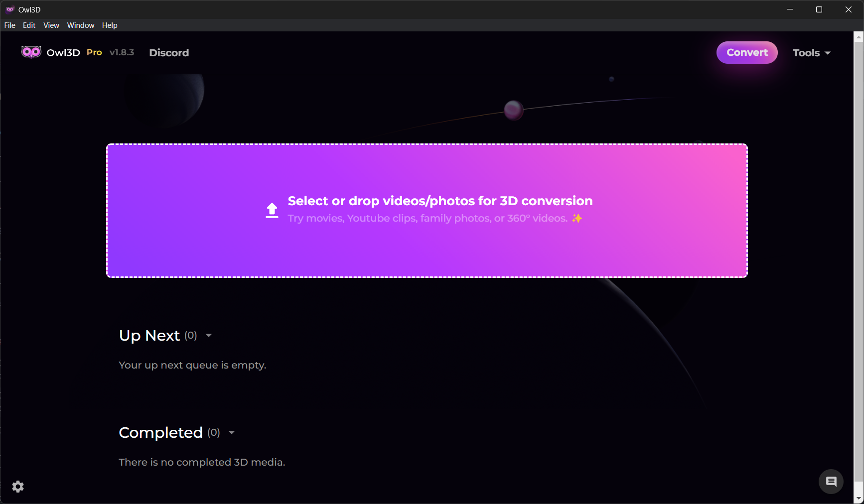Open the Discord link
Screen dimensions: 864x504
pos(169,53)
